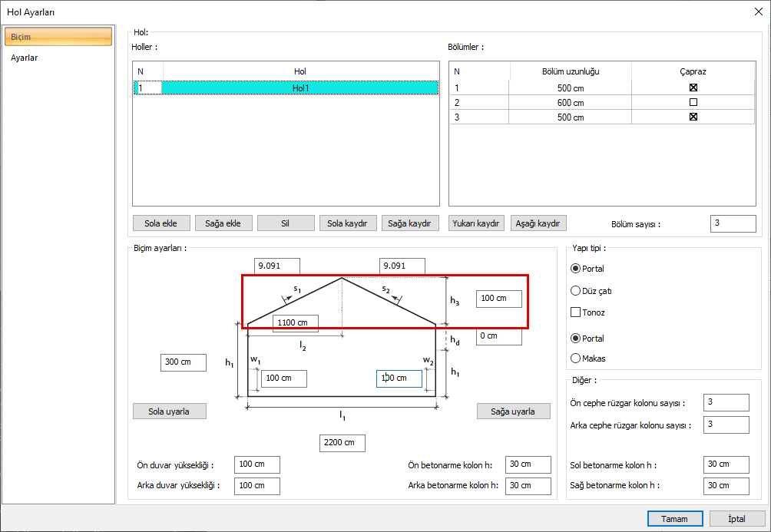Close the Hol Ayarları dialog window
Viewport: 771px width, 532px height.
[x=758, y=11]
